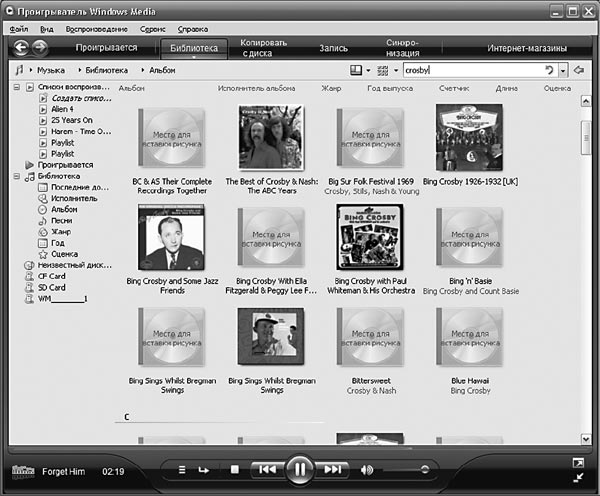Open dropdown arrow next to view options
600x496 pixels.
point(396,70)
